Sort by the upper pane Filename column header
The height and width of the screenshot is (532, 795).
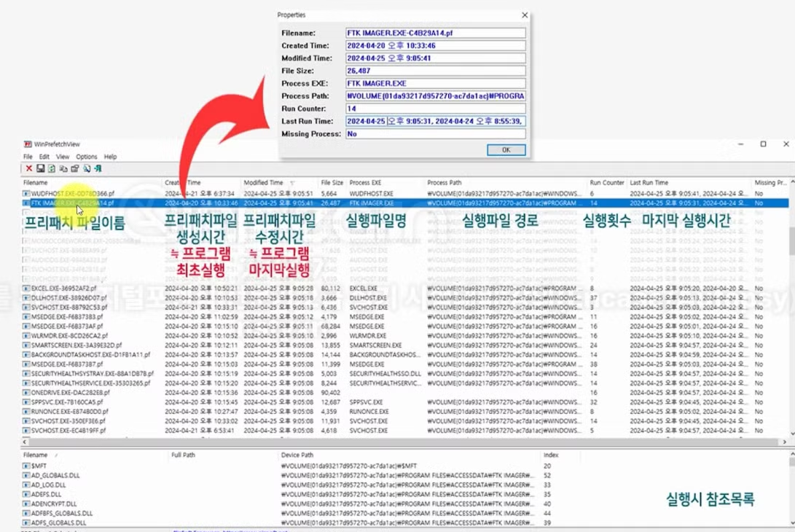coord(91,183)
